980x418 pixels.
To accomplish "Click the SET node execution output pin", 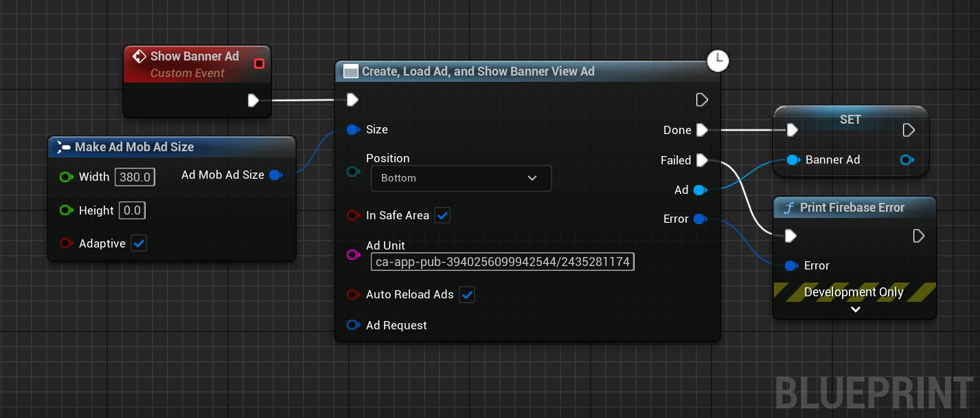I will [x=909, y=130].
